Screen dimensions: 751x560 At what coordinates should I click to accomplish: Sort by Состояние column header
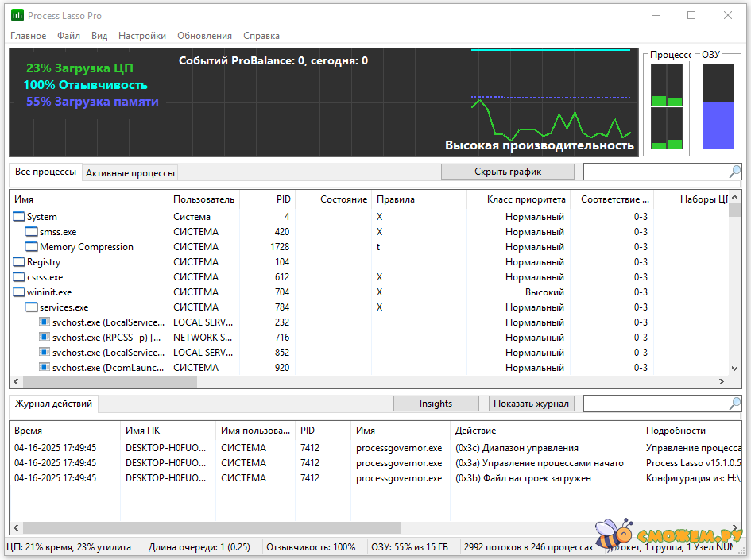click(x=333, y=199)
